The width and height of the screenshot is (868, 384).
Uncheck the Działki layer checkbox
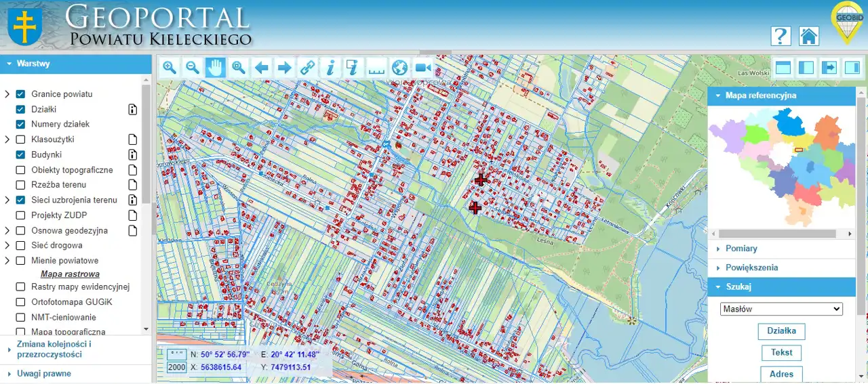pos(20,109)
